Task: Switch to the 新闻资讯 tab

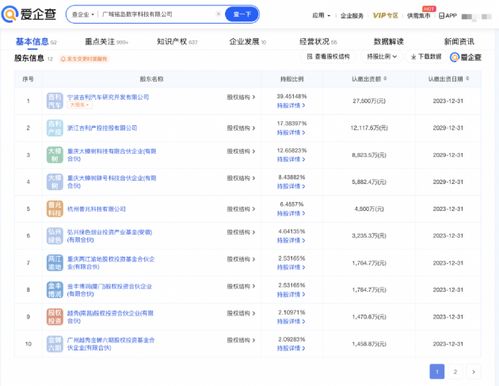Action: pos(459,42)
